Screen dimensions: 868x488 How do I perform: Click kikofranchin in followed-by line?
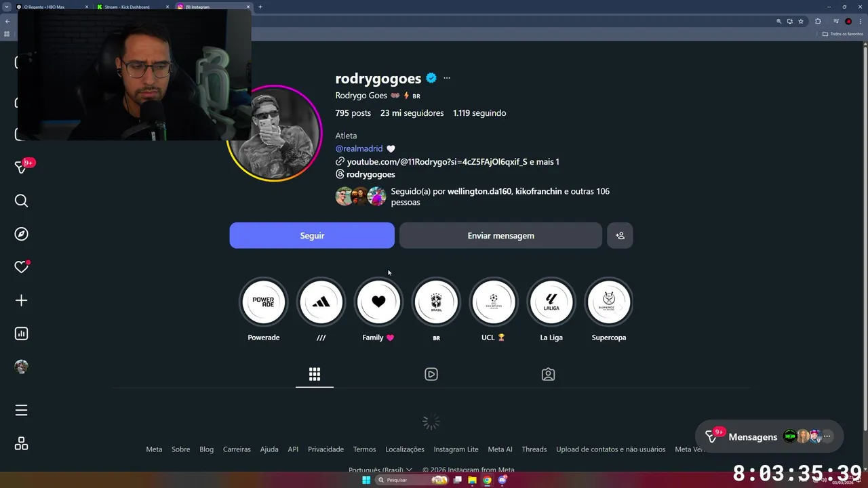coord(538,191)
